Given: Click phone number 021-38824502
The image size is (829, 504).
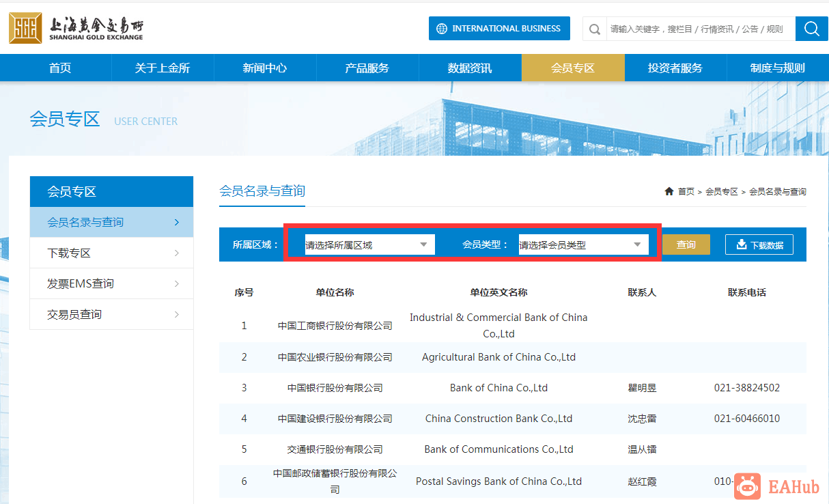Looking at the screenshot, I should coord(747,388).
